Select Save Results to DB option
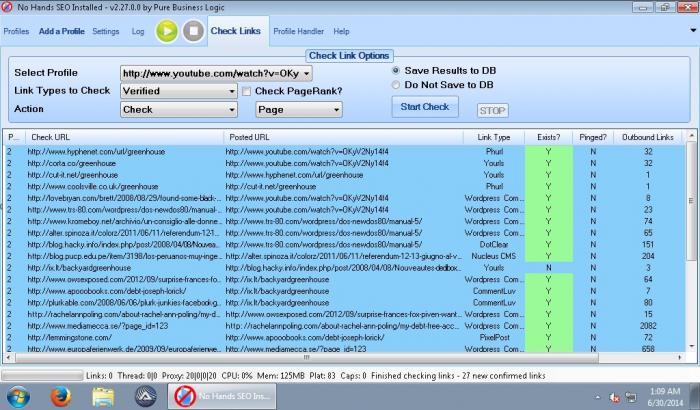 pos(396,71)
